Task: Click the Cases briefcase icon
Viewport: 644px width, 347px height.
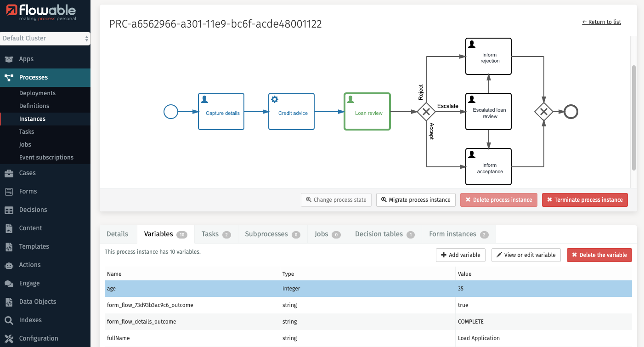Action: [9, 173]
